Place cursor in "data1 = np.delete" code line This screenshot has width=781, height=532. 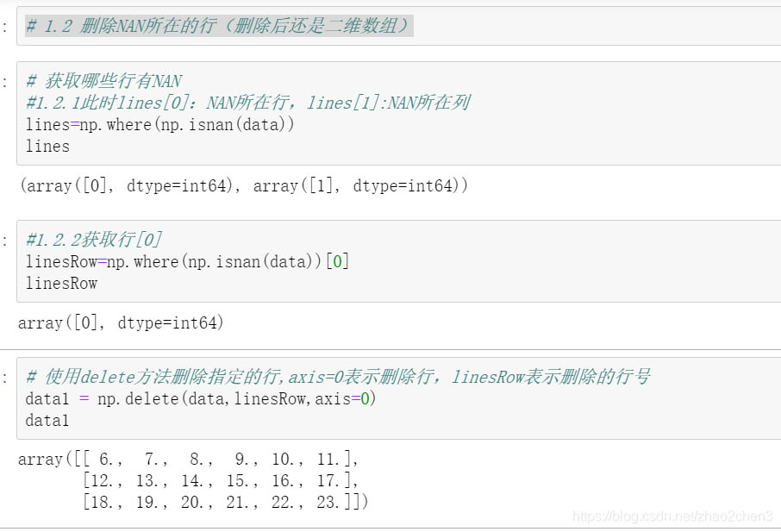point(202,398)
